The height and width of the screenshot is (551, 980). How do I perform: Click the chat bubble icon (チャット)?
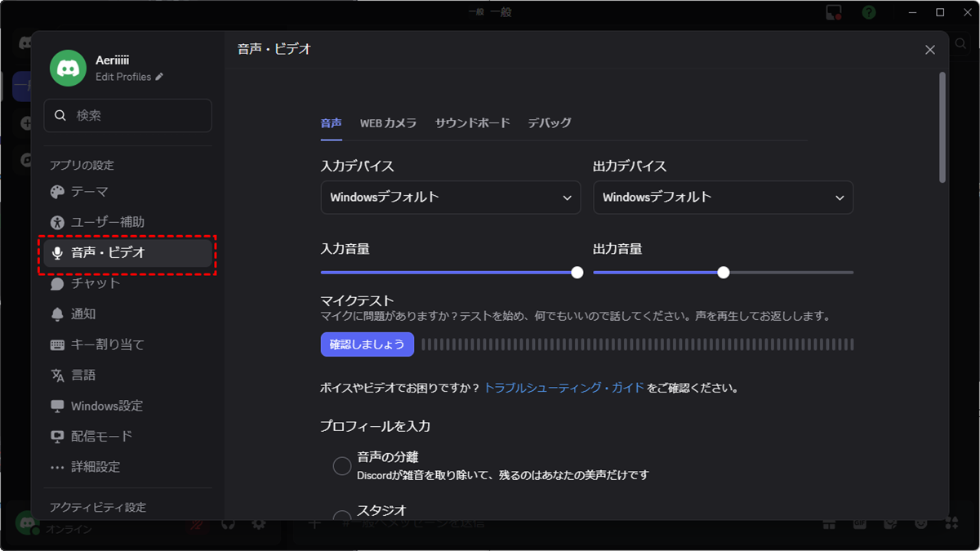click(x=57, y=283)
